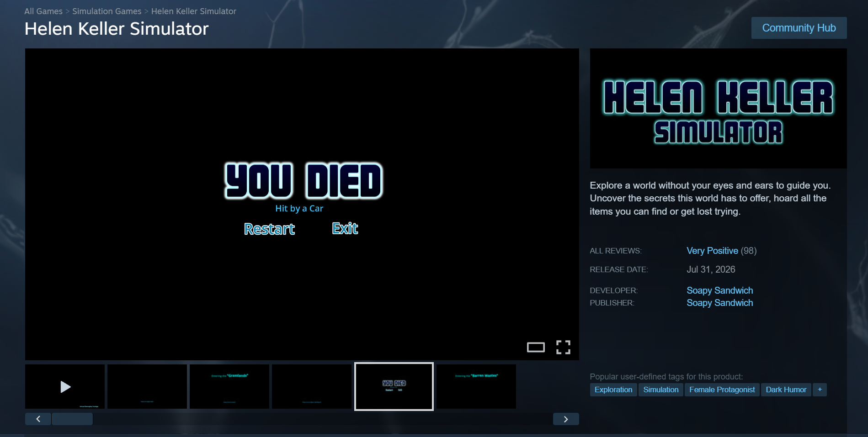Click the Helen Keller Simulator breadcrumb
Screen dimensions: 868x437
[x=194, y=11]
